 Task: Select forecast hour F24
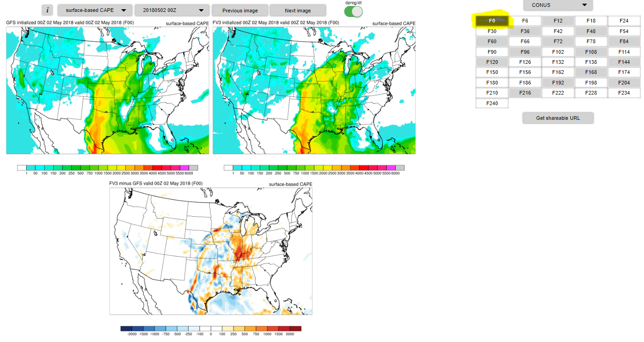pos(624,21)
